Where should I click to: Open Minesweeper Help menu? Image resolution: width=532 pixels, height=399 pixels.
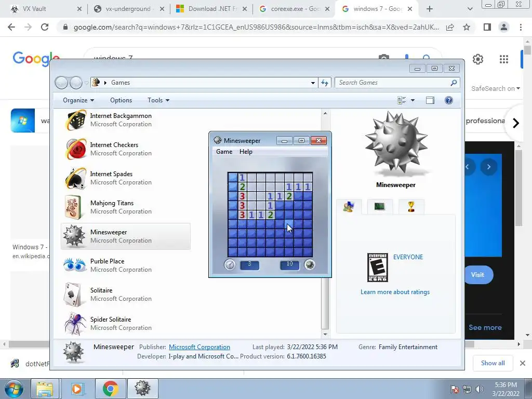pos(246,152)
